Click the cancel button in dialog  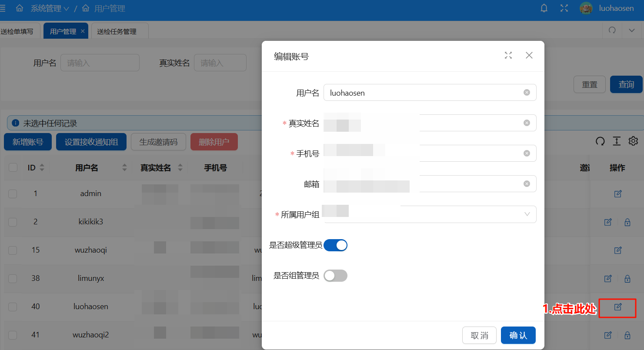pos(479,335)
